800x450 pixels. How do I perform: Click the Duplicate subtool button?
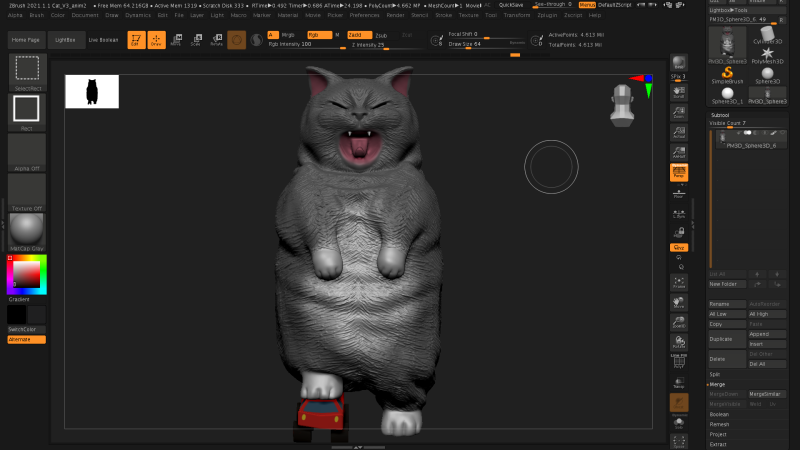725,339
